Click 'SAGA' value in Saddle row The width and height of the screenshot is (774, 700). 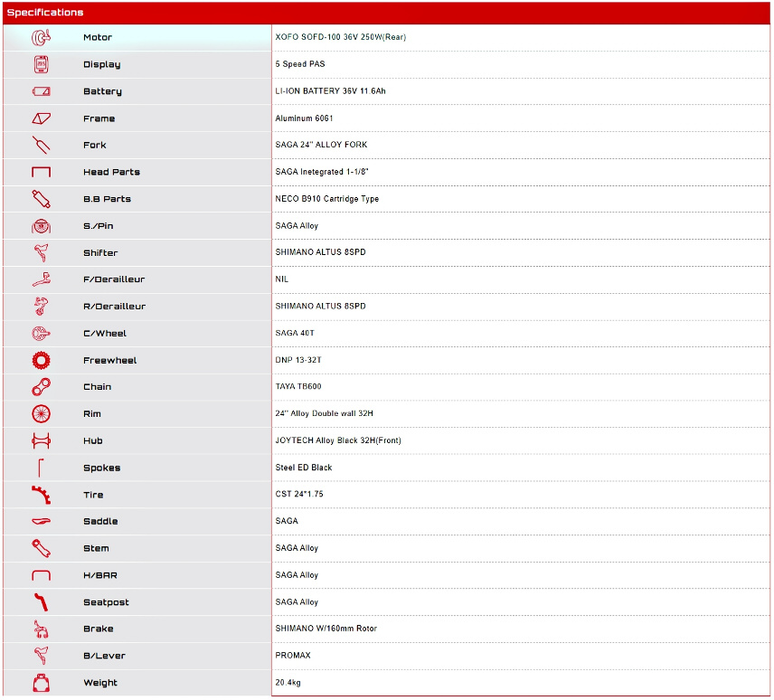tap(287, 521)
